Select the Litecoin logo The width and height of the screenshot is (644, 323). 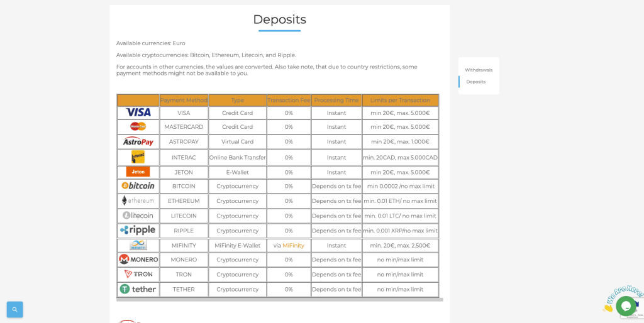[138, 216]
